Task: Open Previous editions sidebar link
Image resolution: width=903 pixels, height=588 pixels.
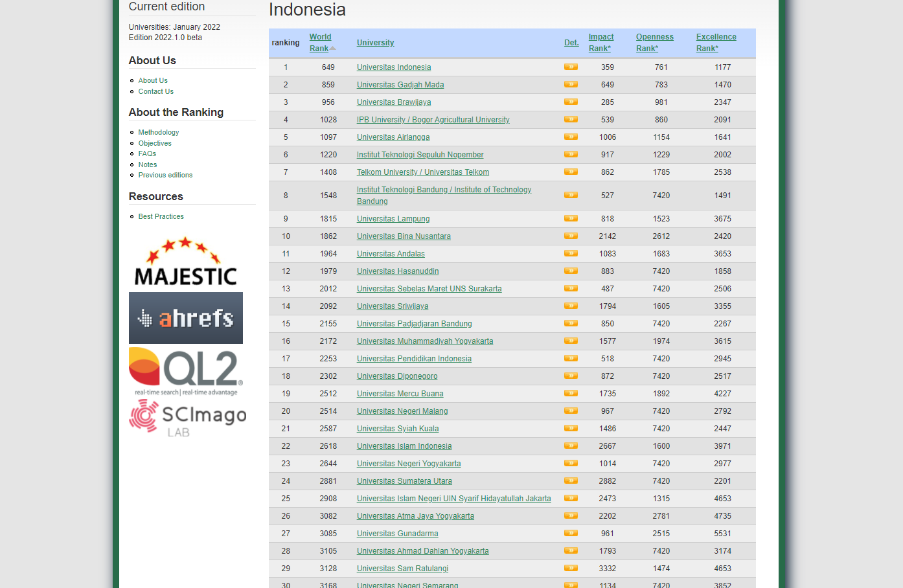Action: [165, 175]
